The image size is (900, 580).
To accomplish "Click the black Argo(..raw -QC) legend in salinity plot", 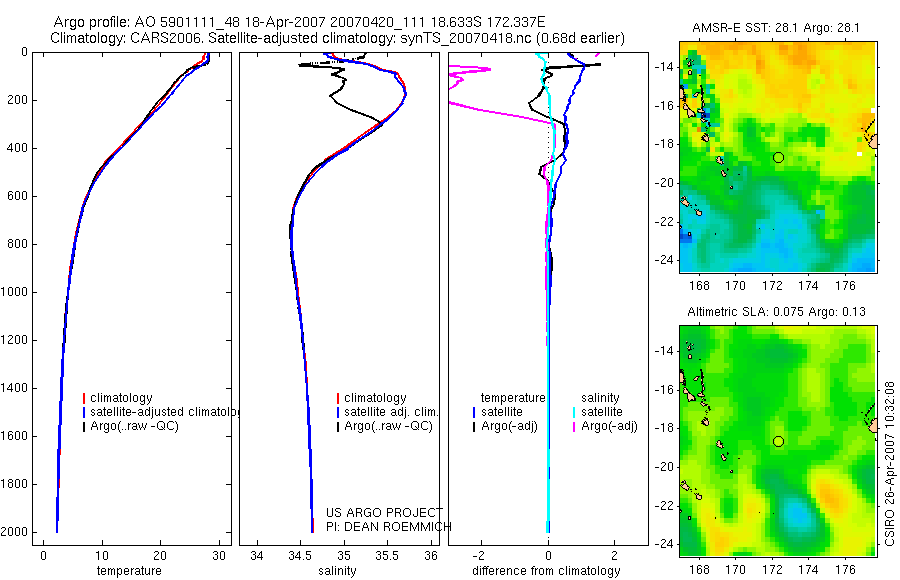I will [x=385, y=426].
